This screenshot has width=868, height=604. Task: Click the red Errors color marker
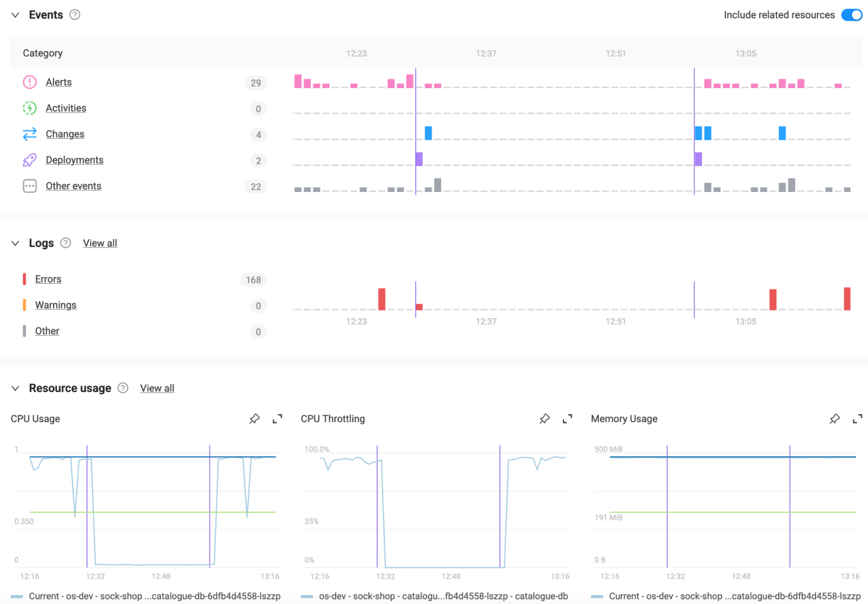pos(24,279)
